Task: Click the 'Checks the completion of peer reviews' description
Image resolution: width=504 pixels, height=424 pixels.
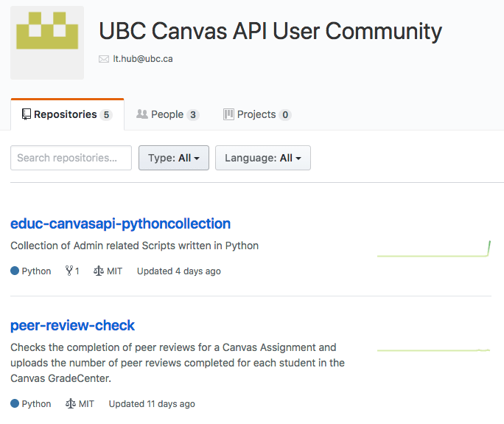Action: click(178, 363)
